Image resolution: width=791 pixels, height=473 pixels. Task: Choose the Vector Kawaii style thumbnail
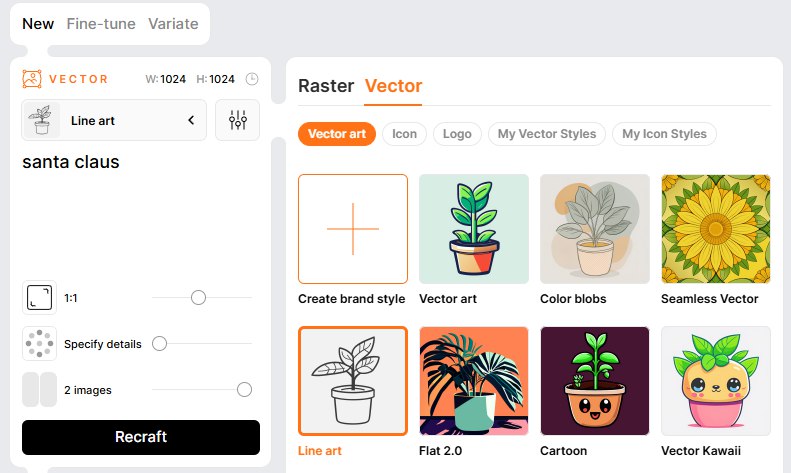[716, 381]
